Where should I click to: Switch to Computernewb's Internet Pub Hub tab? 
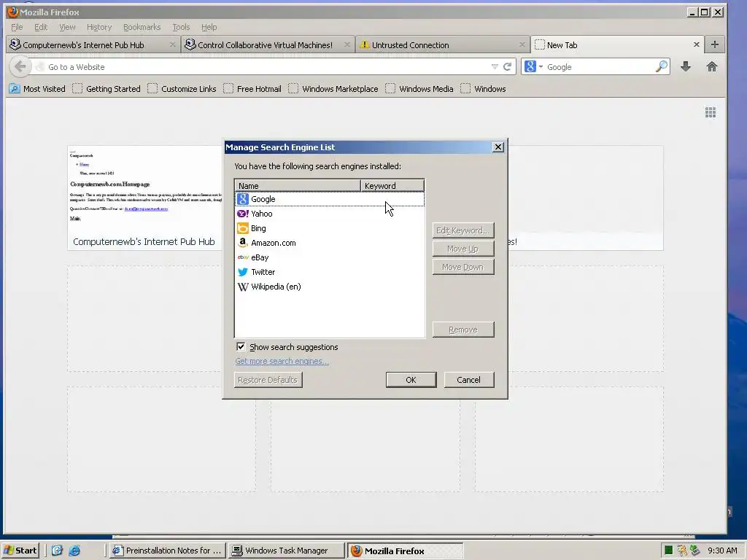point(93,44)
